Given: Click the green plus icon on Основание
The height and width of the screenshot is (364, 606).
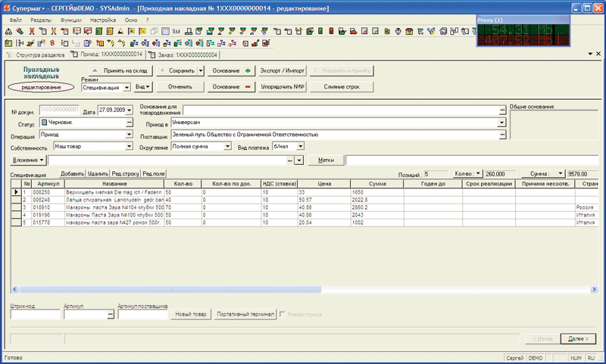Looking at the screenshot, I should pyautogui.click(x=247, y=71).
